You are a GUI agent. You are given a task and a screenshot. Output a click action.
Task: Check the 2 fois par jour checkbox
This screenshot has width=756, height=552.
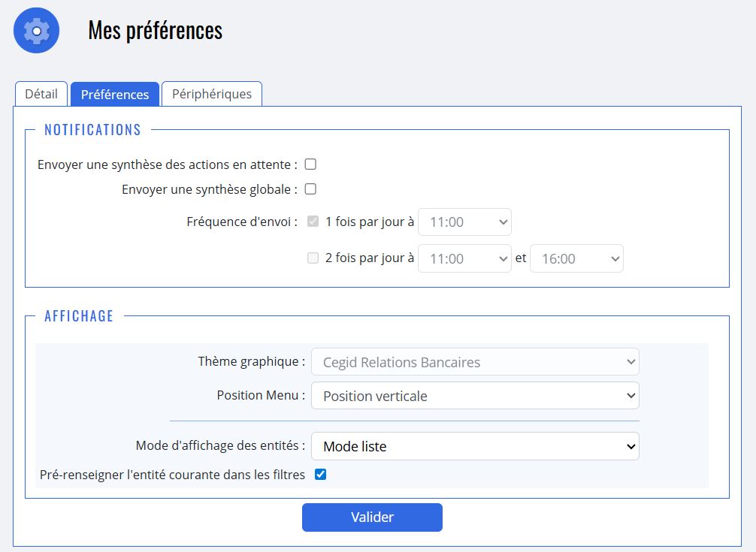coord(313,258)
